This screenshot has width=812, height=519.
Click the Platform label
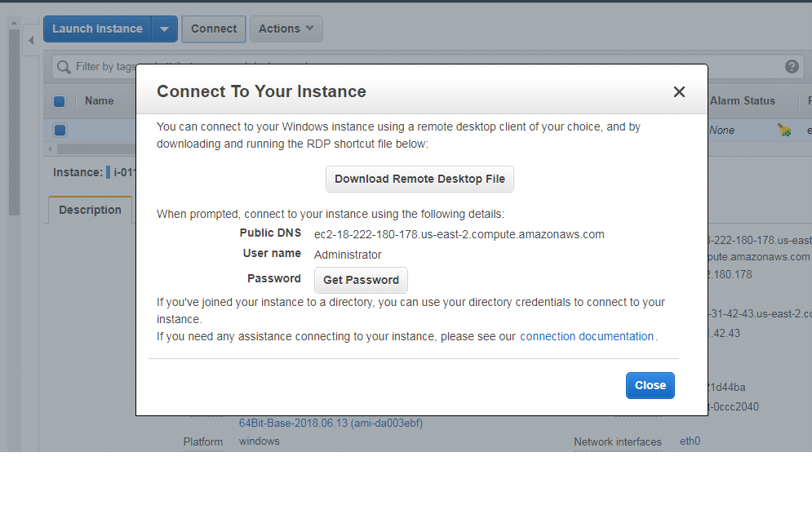click(x=203, y=441)
